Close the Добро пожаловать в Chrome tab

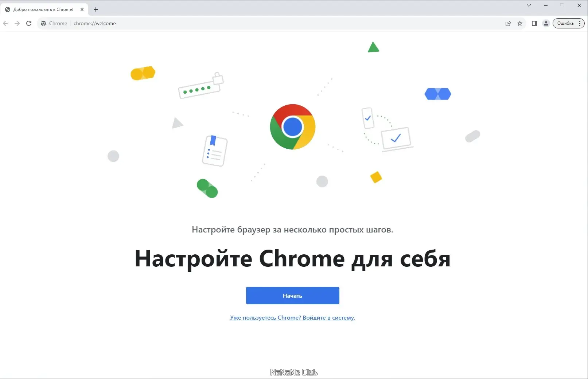tap(82, 9)
